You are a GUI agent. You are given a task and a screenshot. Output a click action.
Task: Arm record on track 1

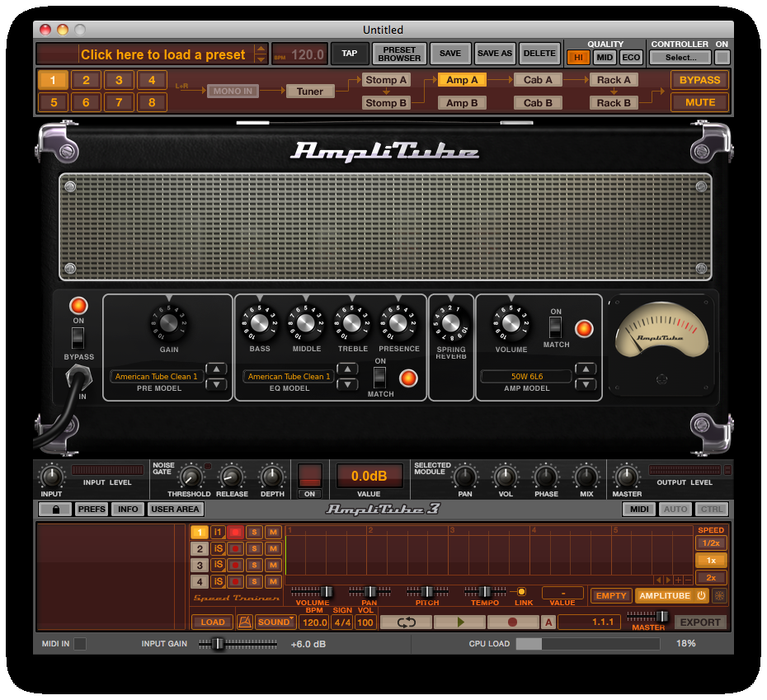coord(235,532)
